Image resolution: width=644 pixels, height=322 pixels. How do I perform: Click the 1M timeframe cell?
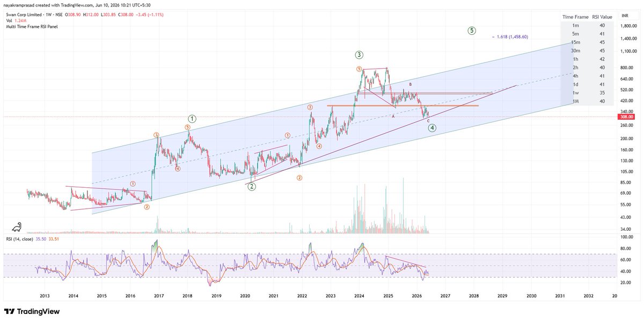[575, 101]
